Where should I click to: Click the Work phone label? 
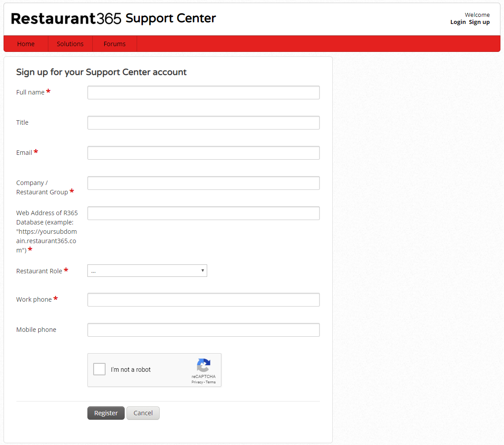[x=34, y=299]
